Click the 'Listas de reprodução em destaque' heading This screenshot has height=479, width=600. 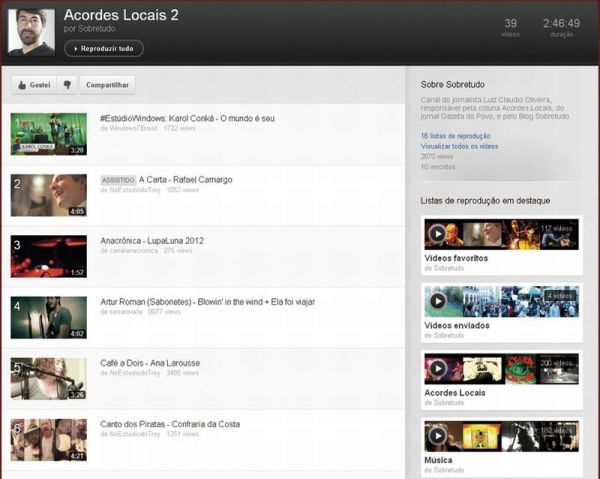(x=485, y=201)
